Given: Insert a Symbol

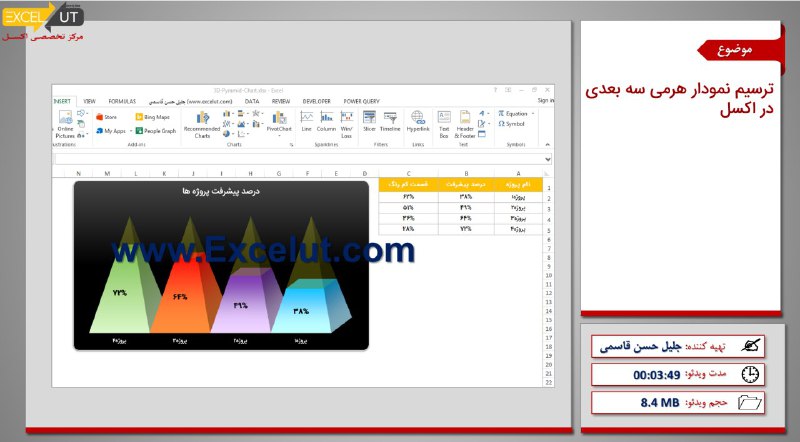Looking at the screenshot, I should coord(511,124).
